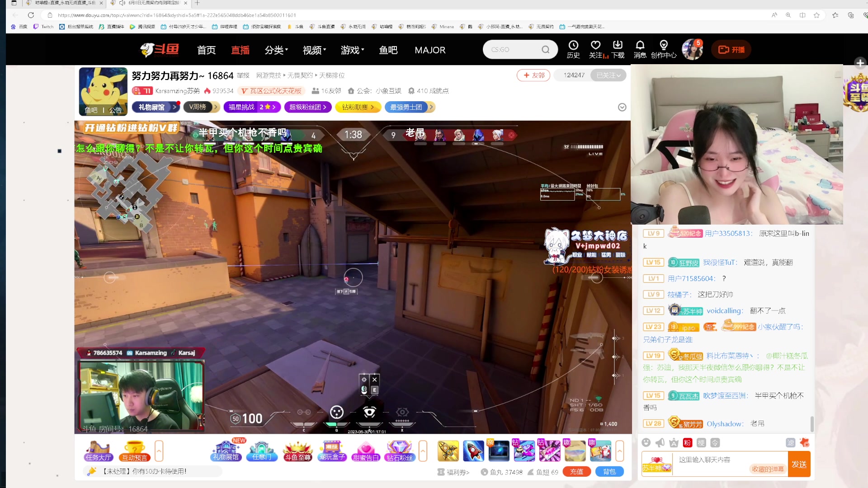The height and width of the screenshot is (488, 868).
Task: Toggle the 滤 danmaku filter button
Action: pos(790,443)
